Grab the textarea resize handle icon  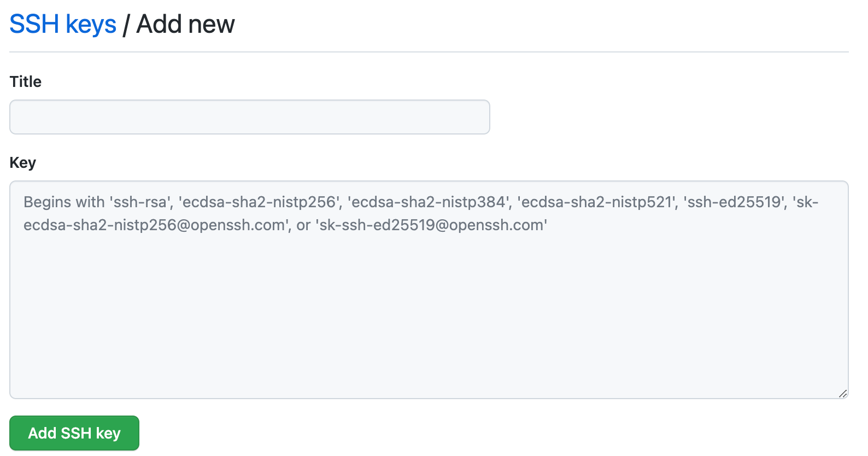point(842,393)
